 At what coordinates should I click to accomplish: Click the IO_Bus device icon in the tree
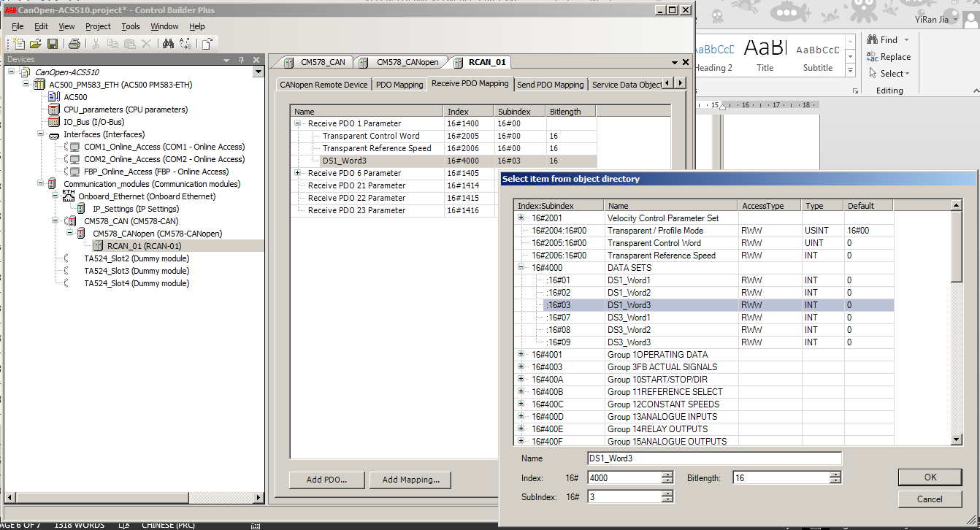point(53,122)
